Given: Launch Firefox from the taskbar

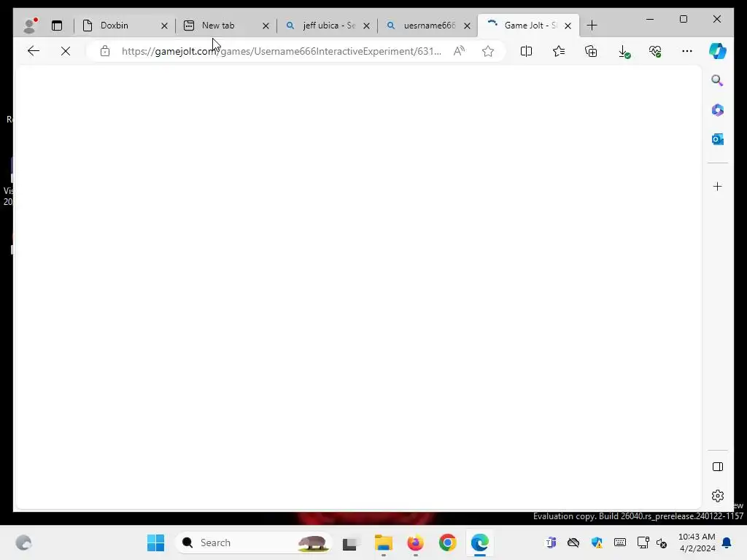Looking at the screenshot, I should 415,542.
